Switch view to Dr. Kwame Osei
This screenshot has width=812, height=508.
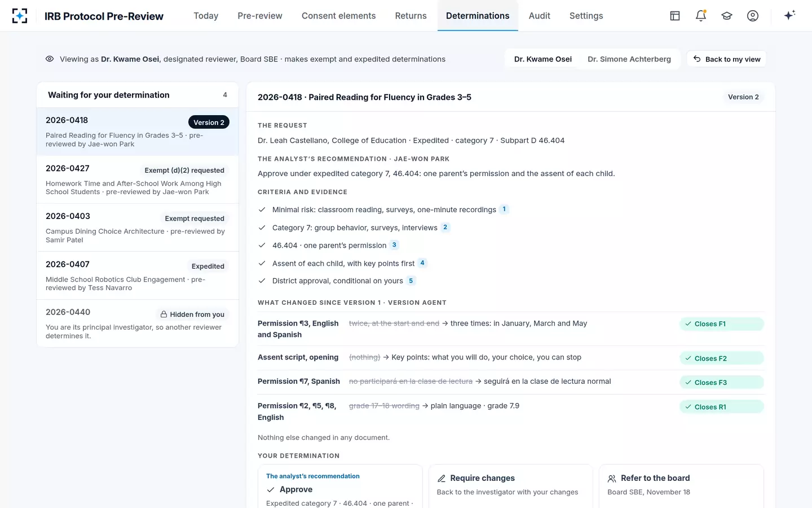pyautogui.click(x=542, y=59)
